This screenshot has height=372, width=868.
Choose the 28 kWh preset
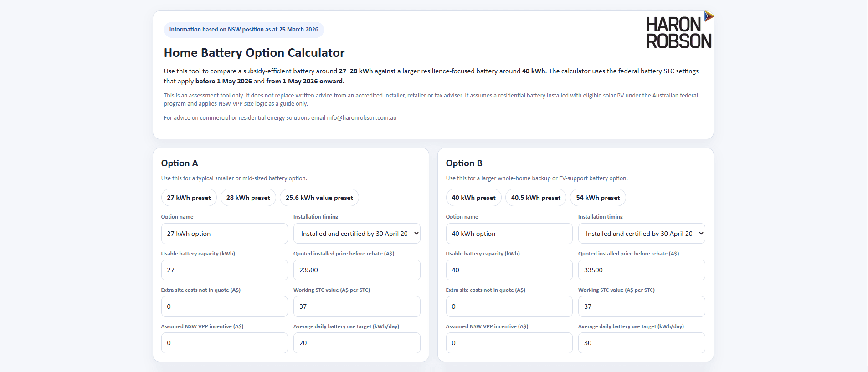click(x=248, y=198)
